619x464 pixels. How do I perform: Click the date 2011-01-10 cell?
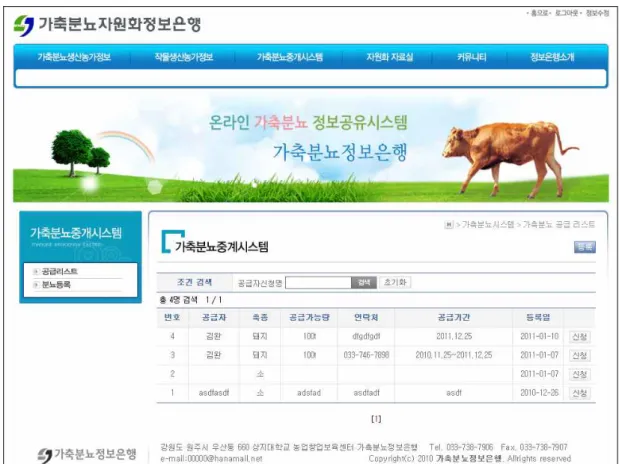[539, 336]
